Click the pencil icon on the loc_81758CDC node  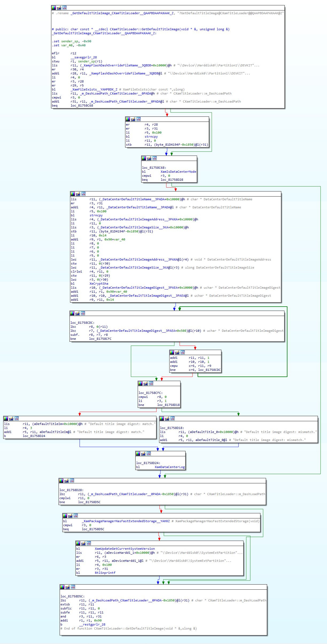(x=78, y=313)
